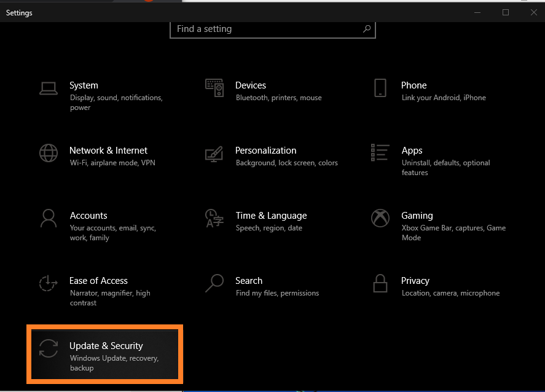Click the Apps list icon
The width and height of the screenshot is (545, 392).
point(380,153)
